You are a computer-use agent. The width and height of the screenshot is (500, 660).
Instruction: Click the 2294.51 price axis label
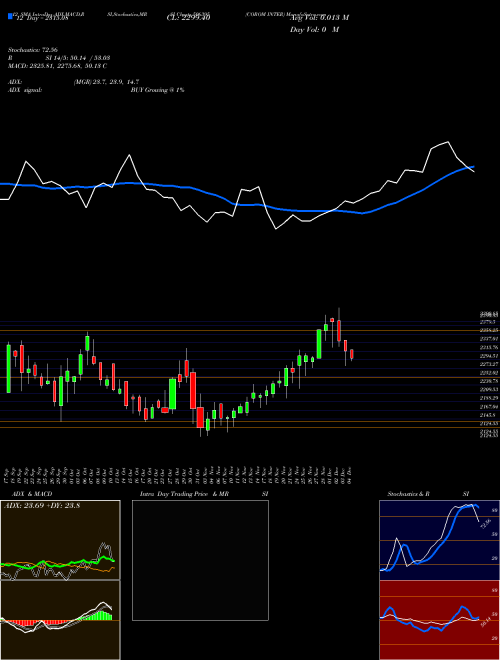489,356
